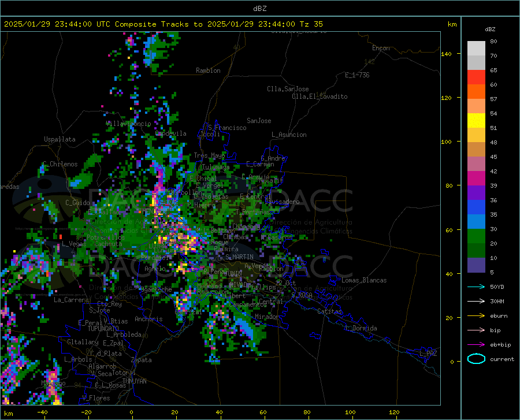Click the Agrelo label
The width and height of the screenshot is (520, 420).
pyautogui.click(x=155, y=269)
